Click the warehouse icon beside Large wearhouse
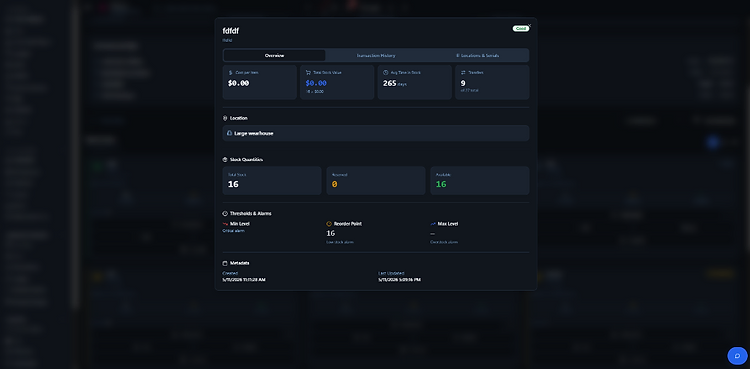The height and width of the screenshot is (369, 750). (230, 133)
